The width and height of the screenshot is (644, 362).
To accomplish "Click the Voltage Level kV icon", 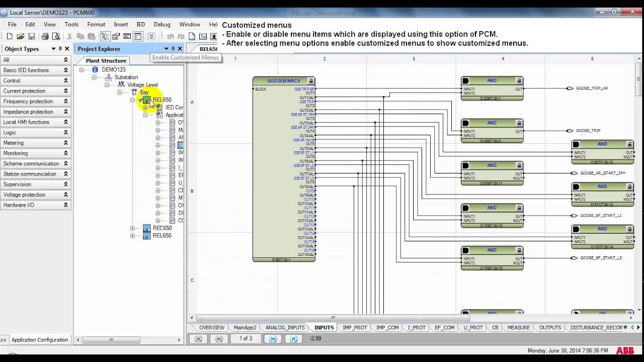I will pyautogui.click(x=121, y=84).
